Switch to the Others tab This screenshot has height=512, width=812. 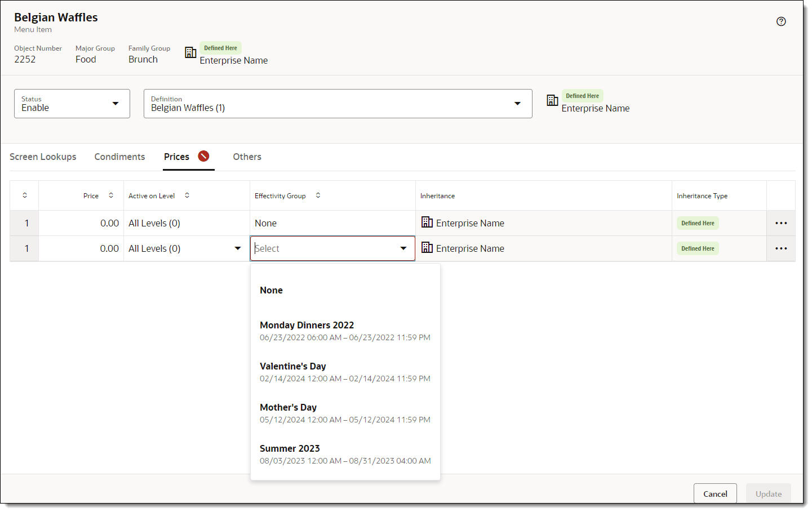247,157
